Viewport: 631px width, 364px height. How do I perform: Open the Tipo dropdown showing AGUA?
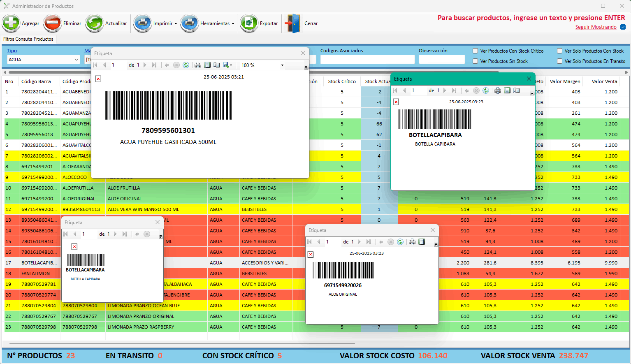pyautogui.click(x=76, y=60)
